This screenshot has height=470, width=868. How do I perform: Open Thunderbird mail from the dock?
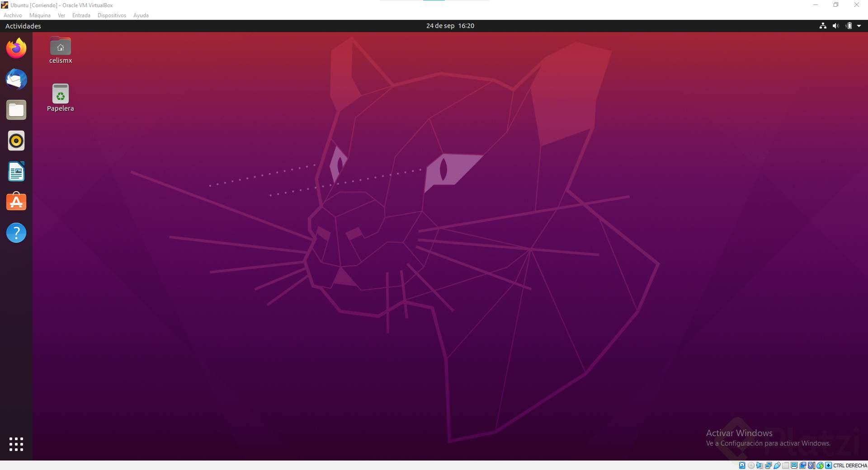(x=16, y=79)
